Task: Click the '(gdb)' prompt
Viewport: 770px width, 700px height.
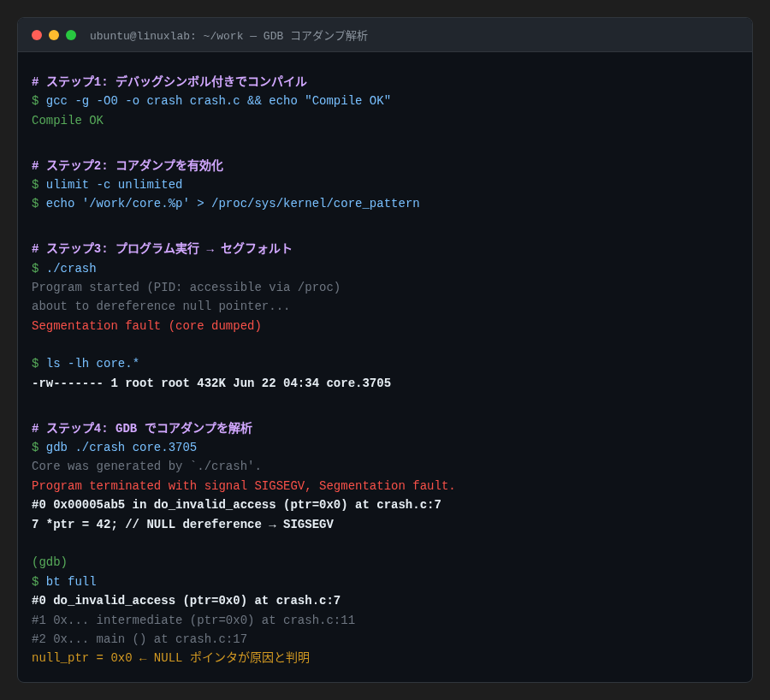Action: (x=50, y=562)
